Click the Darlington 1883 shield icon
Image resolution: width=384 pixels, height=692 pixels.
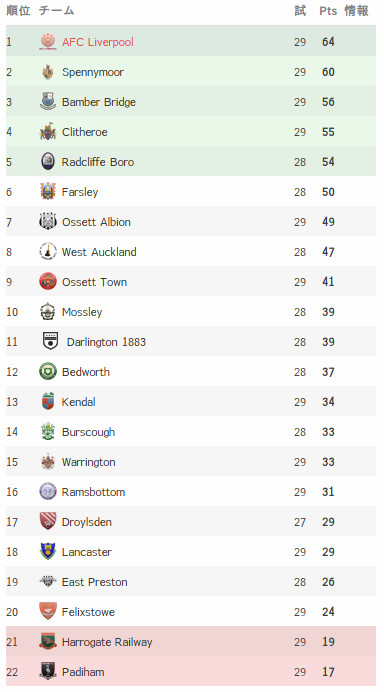[x=50, y=342]
